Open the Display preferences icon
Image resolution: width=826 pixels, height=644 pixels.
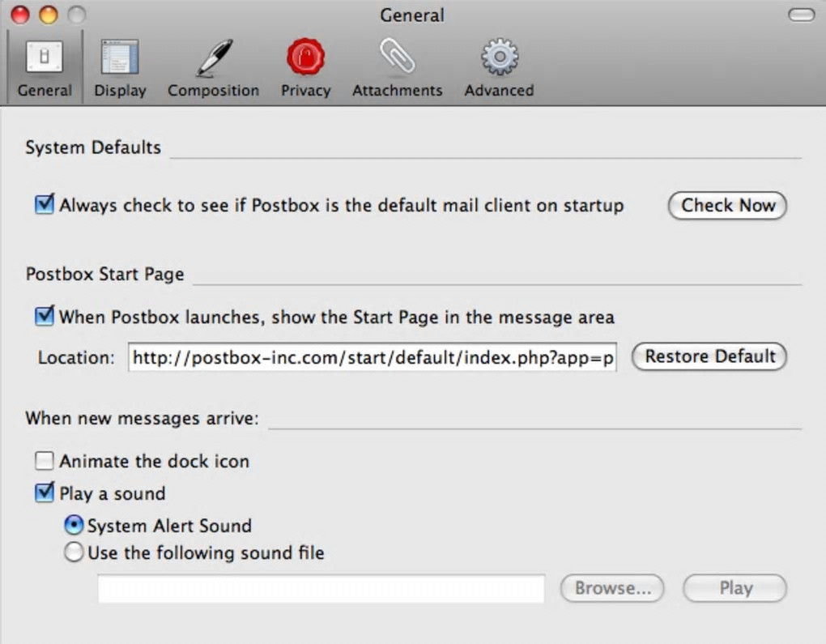120,57
